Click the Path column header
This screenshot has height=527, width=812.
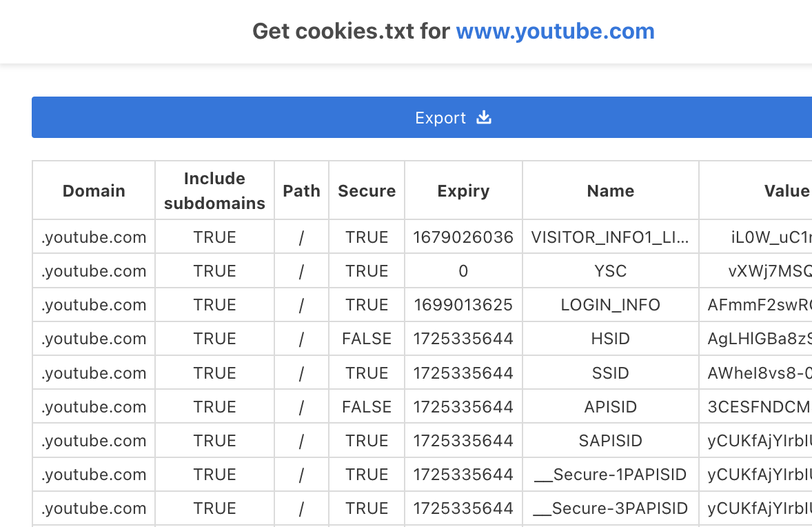pos(301,190)
